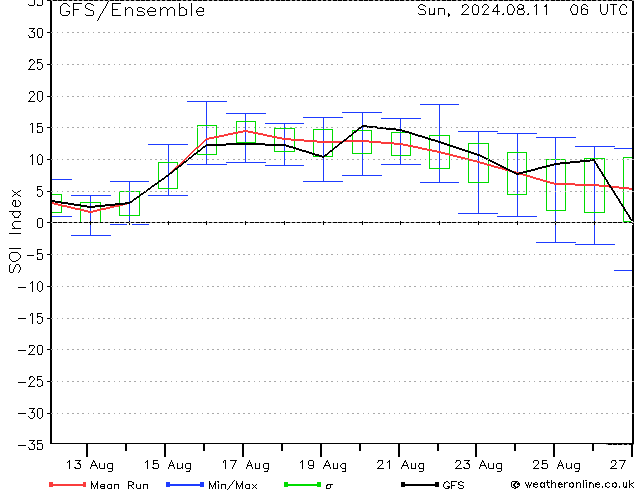
Task: Click the blue max whisker cap at 16 Aug
Action: coord(207,101)
